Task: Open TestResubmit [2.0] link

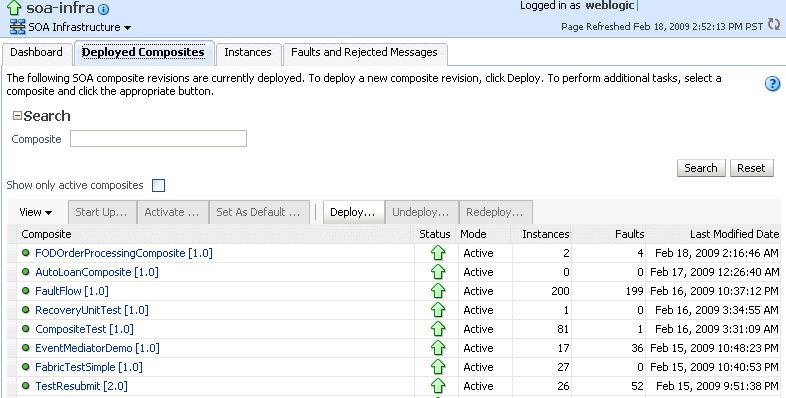Action: [x=81, y=386]
